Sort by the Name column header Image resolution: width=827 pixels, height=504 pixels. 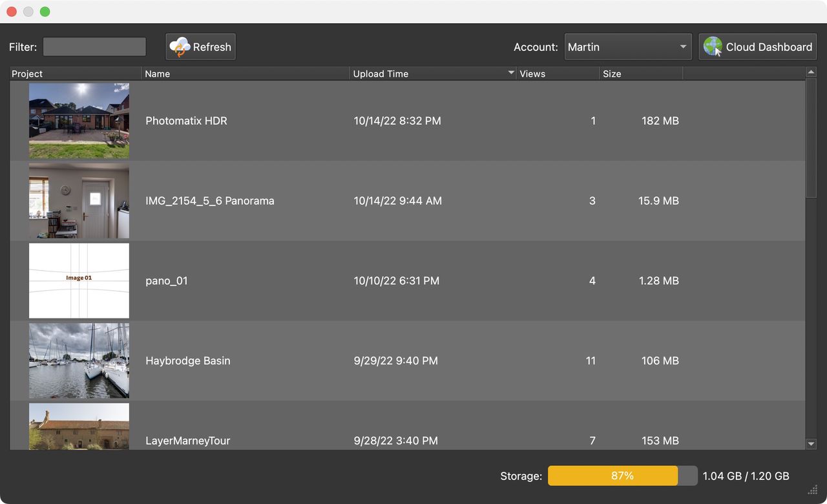click(246, 74)
